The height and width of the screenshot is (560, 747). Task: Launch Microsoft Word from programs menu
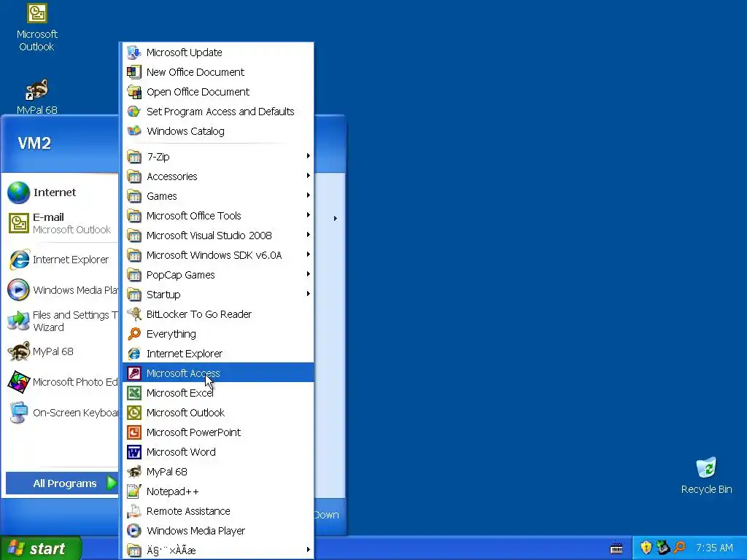218,452
